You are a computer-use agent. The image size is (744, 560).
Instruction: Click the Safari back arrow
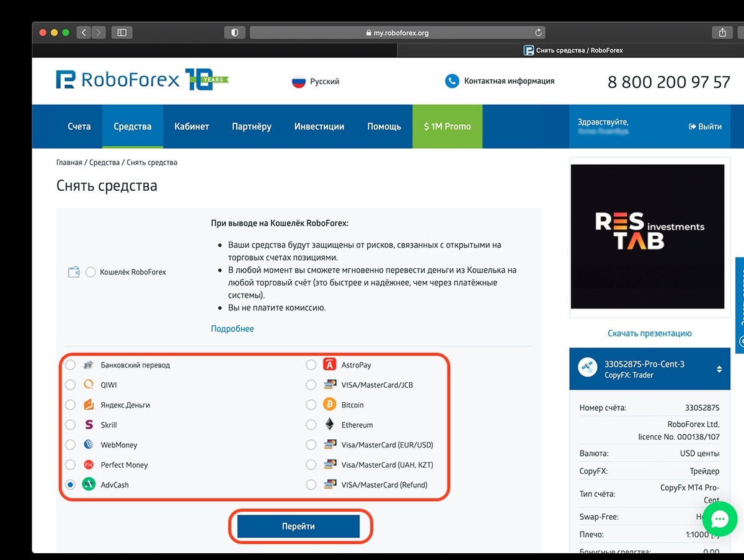tap(84, 32)
